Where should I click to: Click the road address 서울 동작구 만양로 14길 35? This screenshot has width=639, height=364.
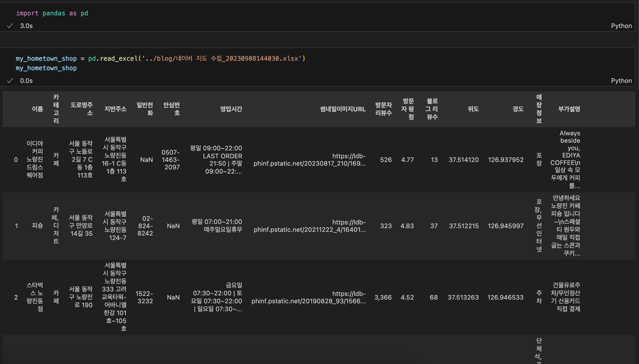tap(81, 226)
